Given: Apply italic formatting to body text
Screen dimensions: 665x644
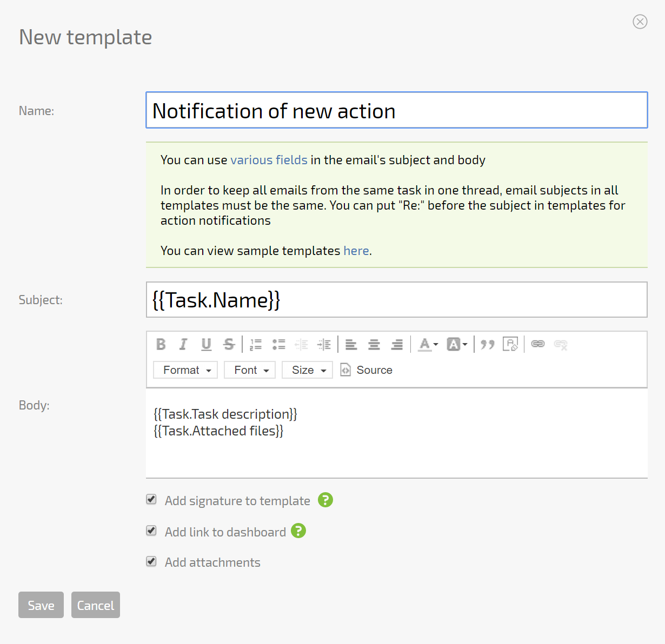Looking at the screenshot, I should [183, 344].
